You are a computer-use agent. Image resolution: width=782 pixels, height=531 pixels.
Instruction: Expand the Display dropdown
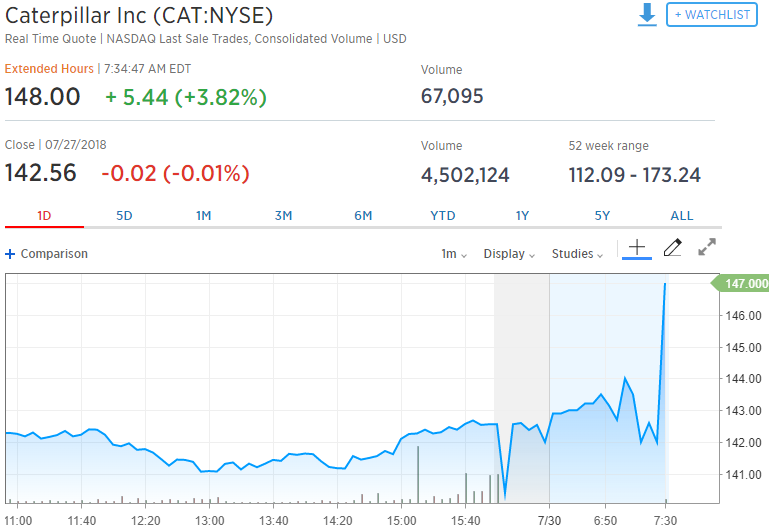point(509,254)
